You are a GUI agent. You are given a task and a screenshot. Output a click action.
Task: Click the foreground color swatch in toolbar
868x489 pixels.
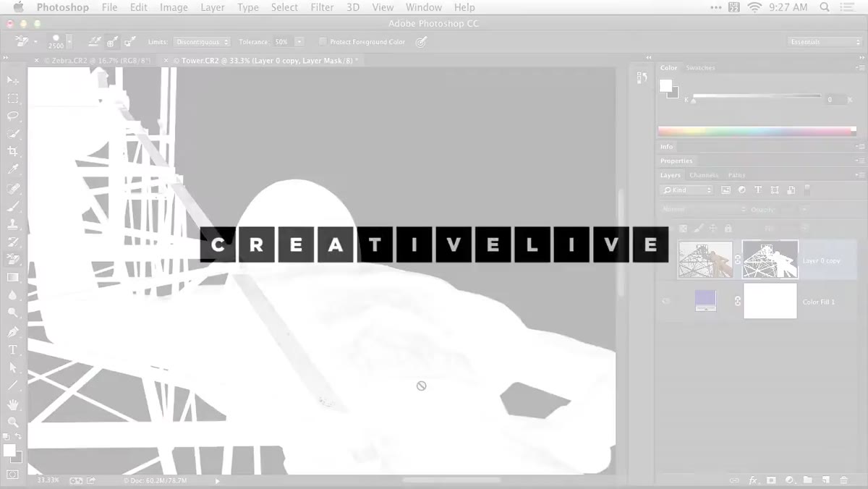pyautogui.click(x=9, y=451)
